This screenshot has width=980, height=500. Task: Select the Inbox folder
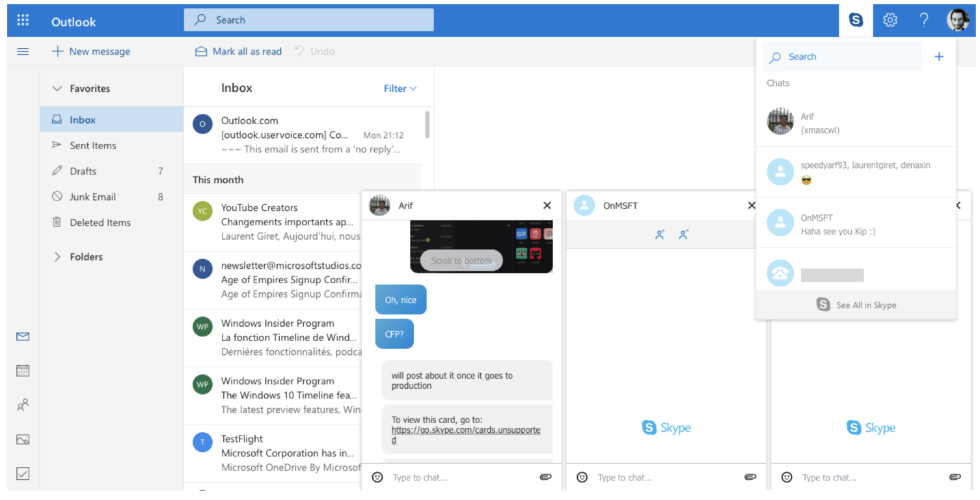coord(111,120)
